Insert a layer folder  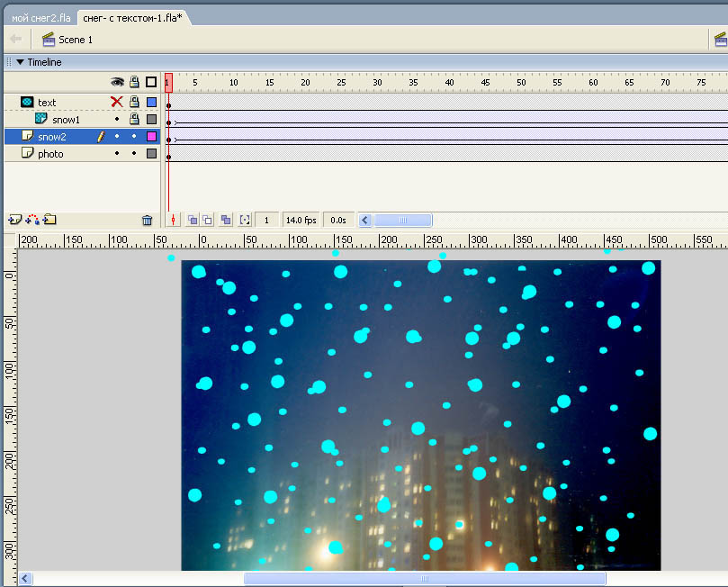50,220
